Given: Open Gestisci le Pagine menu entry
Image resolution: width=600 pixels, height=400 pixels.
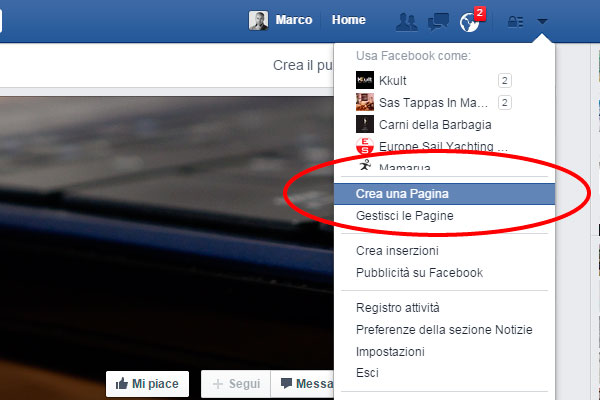Looking at the screenshot, I should (x=444, y=216).
